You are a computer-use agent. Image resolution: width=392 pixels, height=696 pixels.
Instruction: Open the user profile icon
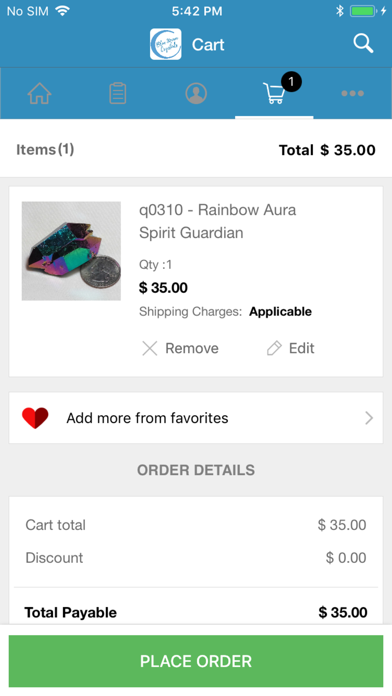[x=196, y=93]
